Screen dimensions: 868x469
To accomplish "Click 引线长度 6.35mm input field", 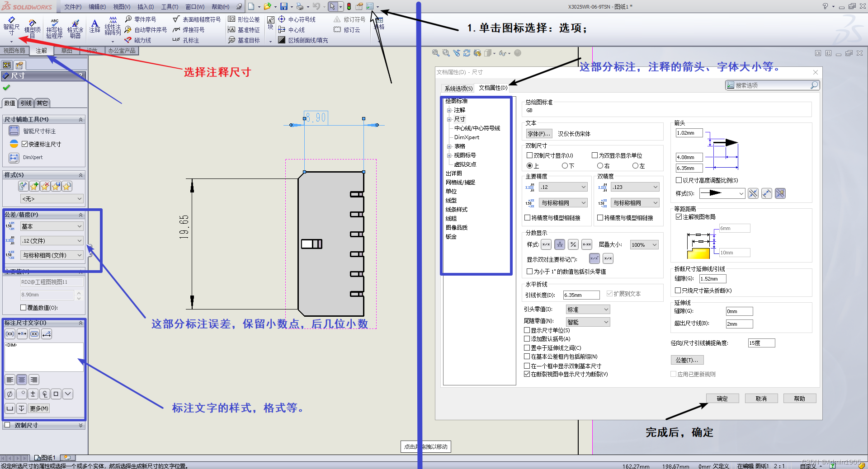I will [581, 295].
